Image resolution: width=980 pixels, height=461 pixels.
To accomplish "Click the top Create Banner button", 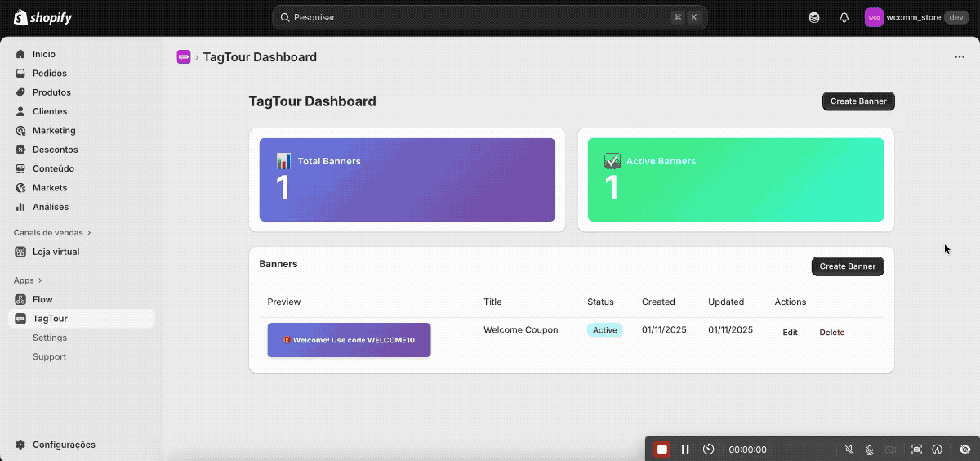I will click(859, 101).
